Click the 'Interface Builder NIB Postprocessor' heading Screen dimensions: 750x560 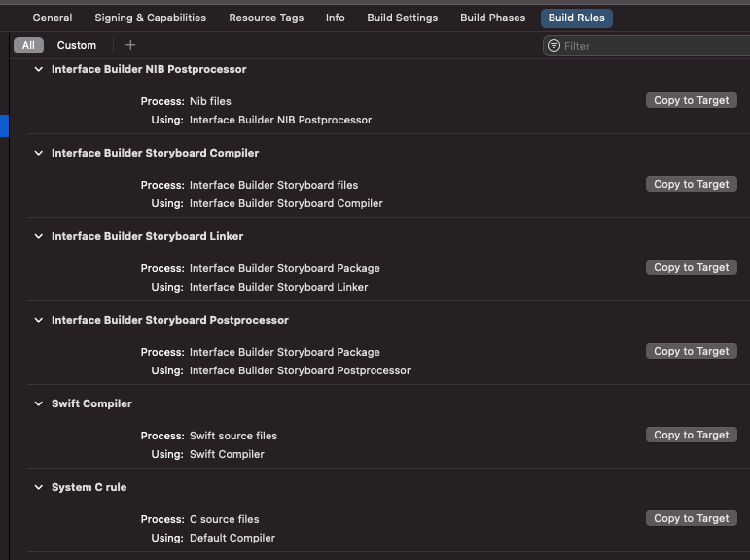click(149, 69)
